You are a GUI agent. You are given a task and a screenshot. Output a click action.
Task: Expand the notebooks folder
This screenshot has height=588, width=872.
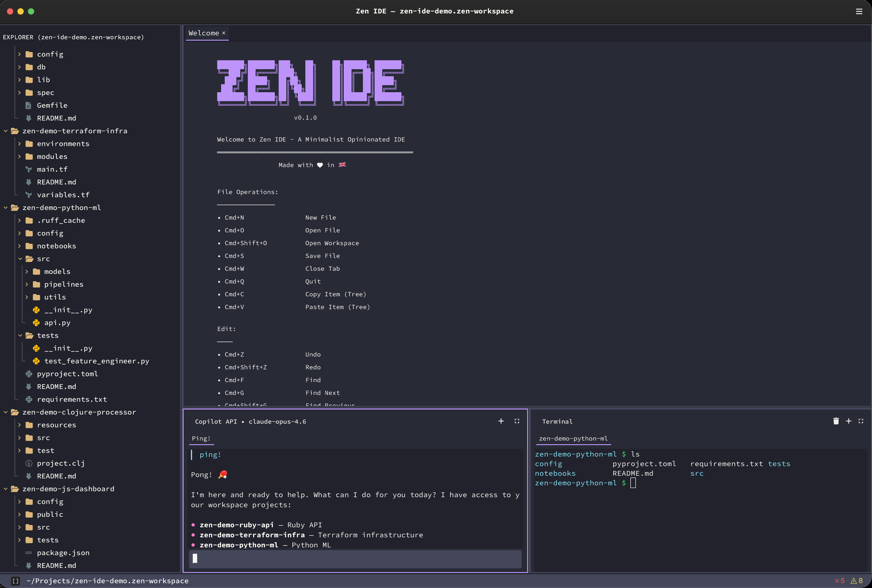19,246
